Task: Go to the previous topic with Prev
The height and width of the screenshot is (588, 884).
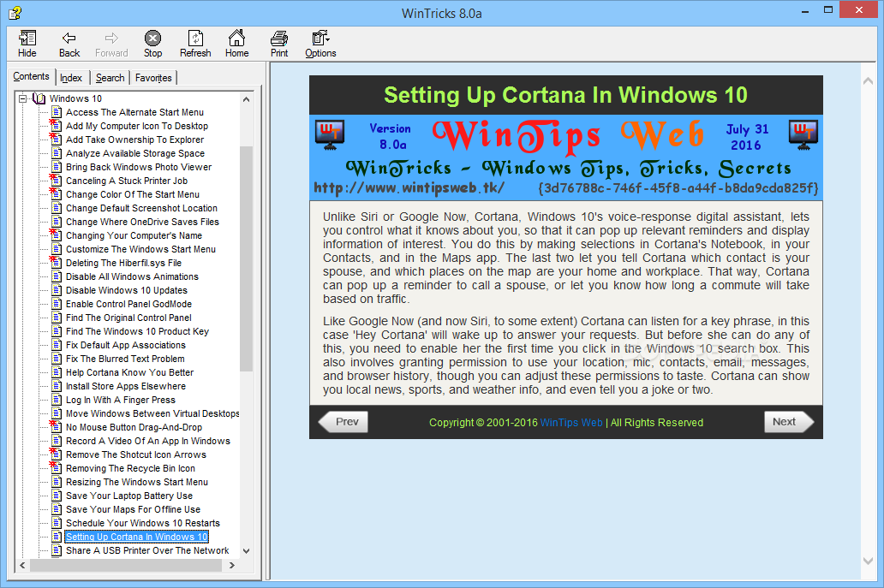Action: (343, 422)
